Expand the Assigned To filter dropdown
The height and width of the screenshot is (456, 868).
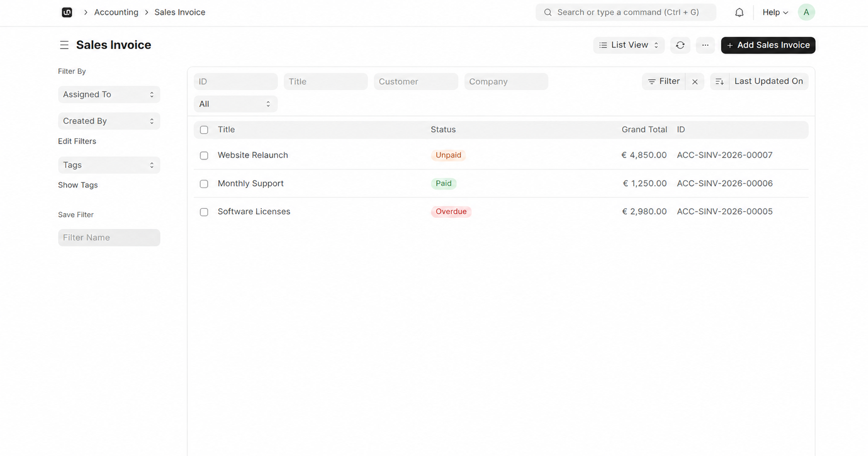(109, 94)
